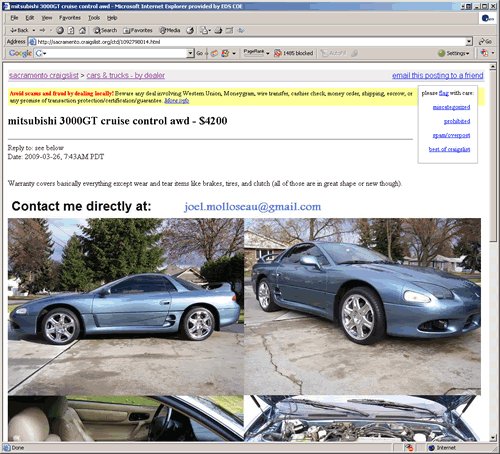Follow the sacramento craigslist breadcrumb link

coord(44,75)
